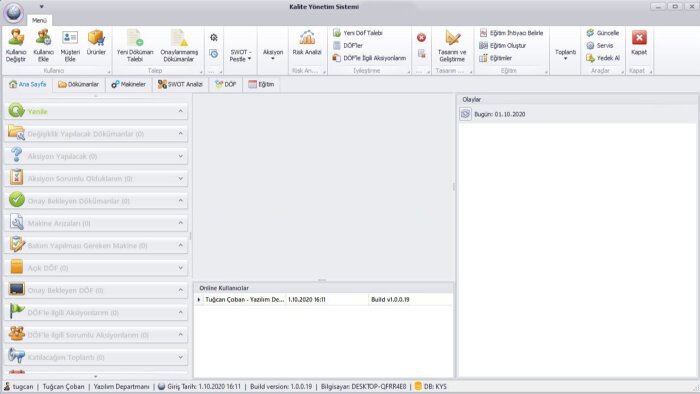Select the Tuğcan Çoban online user row
This screenshot has width=700, height=394.
[x=323, y=299]
